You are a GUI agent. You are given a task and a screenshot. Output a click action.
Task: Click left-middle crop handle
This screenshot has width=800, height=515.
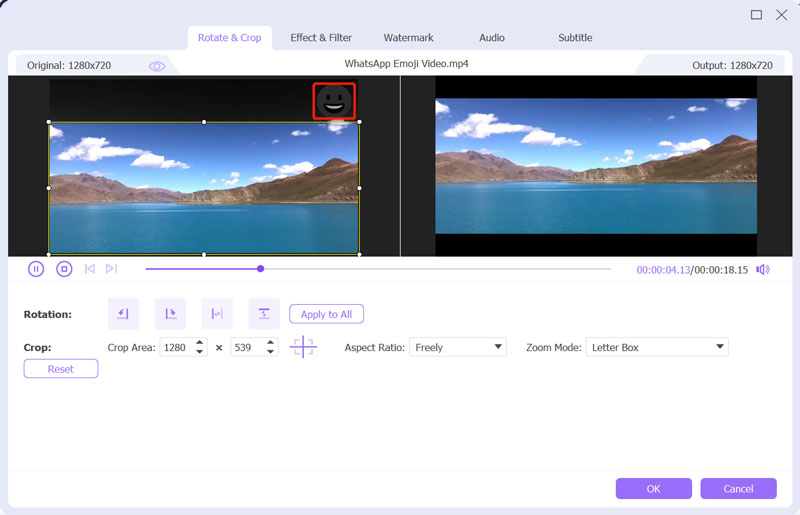(48, 188)
